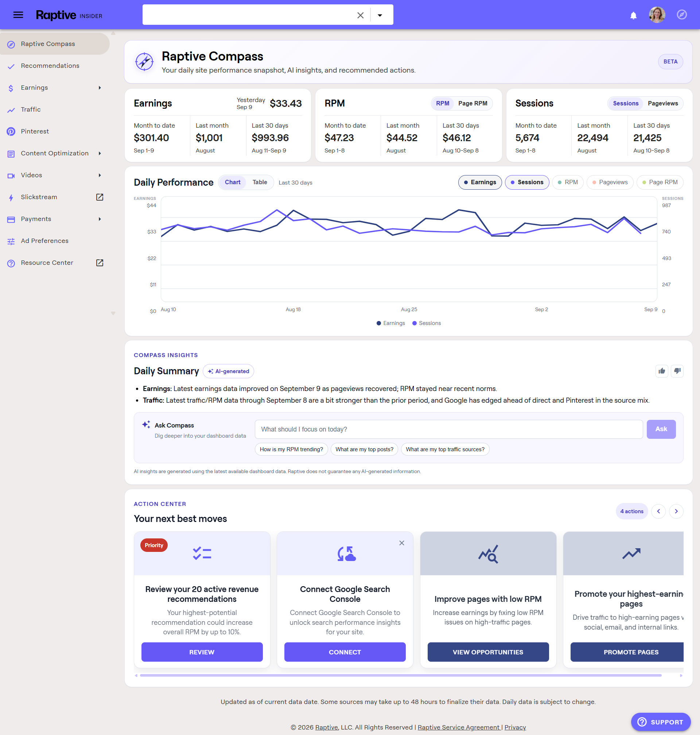Screen dimensions: 700x735
Task: Switch the RPM card to Page RPM
Action: click(x=472, y=103)
